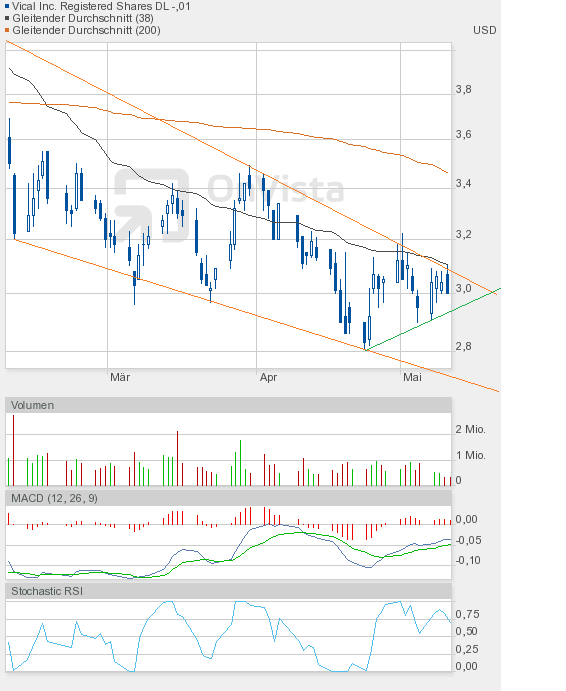Click the 3,8 price axis label
Screen dimensions: 566x691
(463, 89)
